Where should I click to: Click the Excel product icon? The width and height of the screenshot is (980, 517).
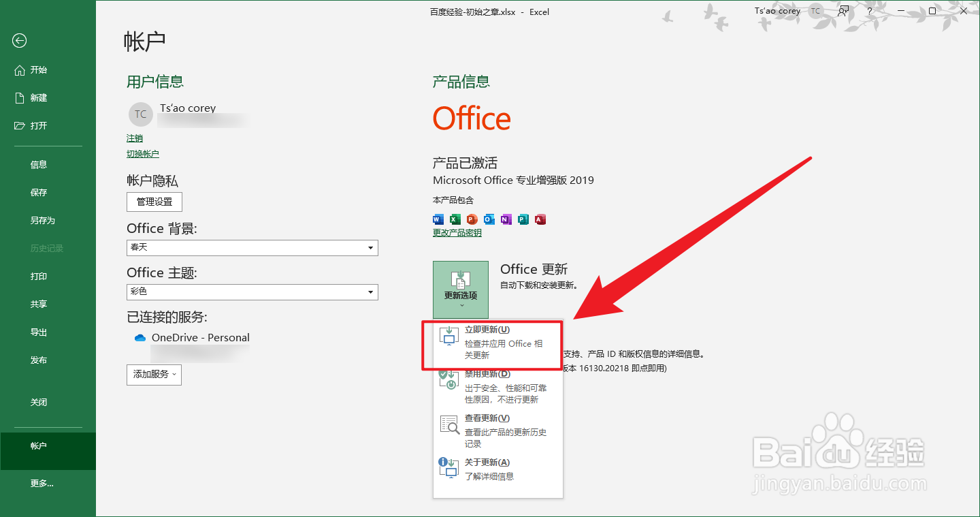[455, 219]
